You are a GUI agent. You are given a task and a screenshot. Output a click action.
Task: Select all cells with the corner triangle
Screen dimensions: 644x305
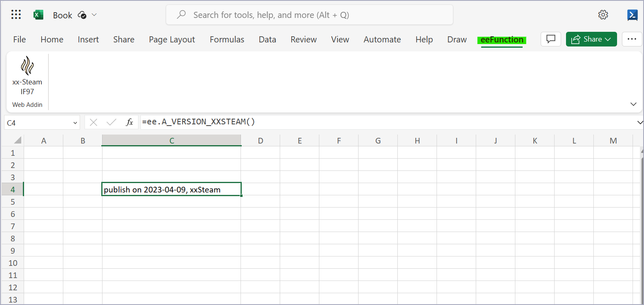[18, 140]
